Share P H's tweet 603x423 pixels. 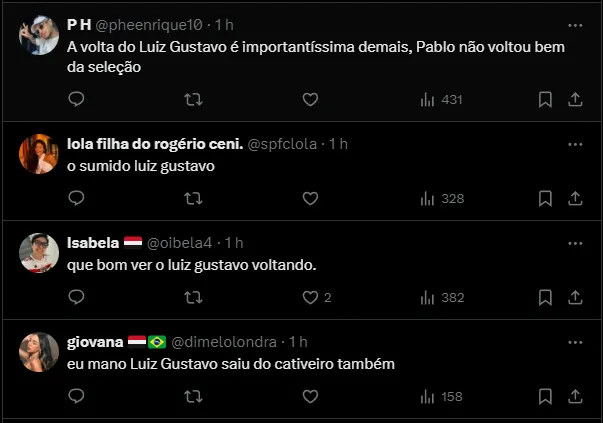coord(575,99)
